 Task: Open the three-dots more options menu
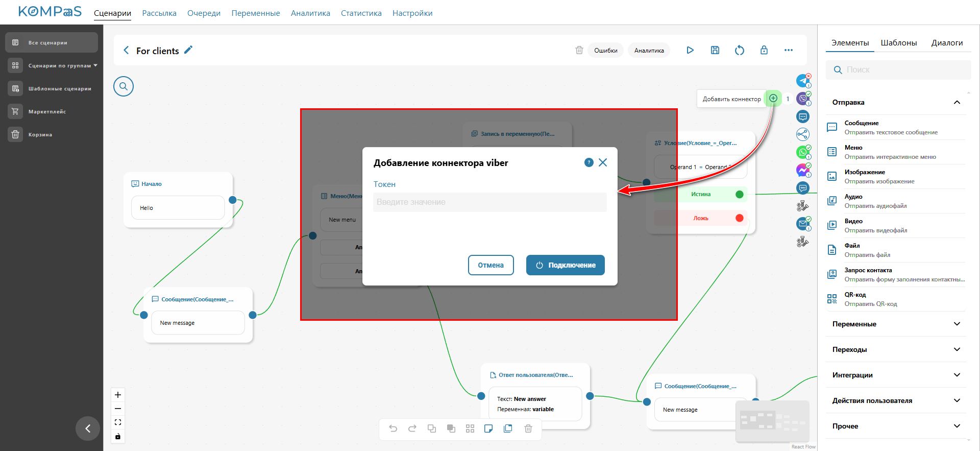click(x=789, y=50)
